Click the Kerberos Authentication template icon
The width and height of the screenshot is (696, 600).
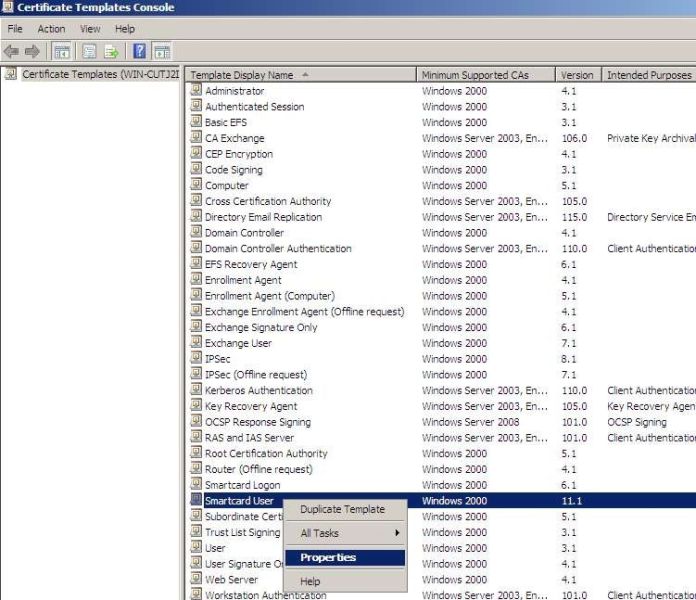pos(196,390)
